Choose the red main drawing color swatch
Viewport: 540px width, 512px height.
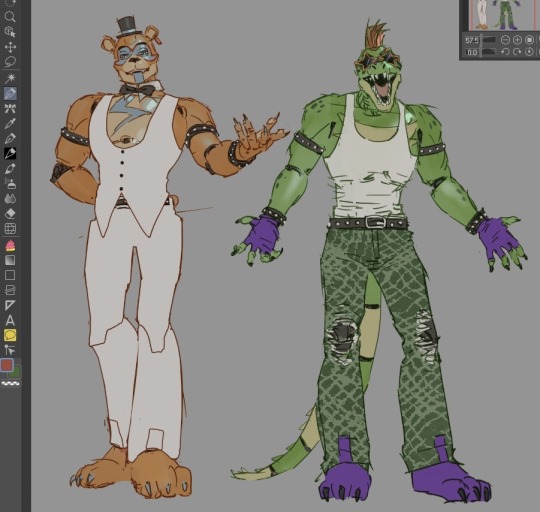[7, 365]
